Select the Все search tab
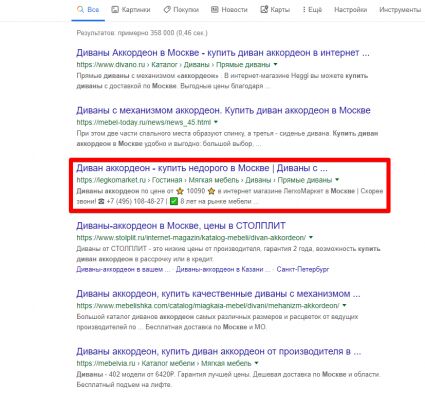The height and width of the screenshot is (400, 425). point(88,10)
